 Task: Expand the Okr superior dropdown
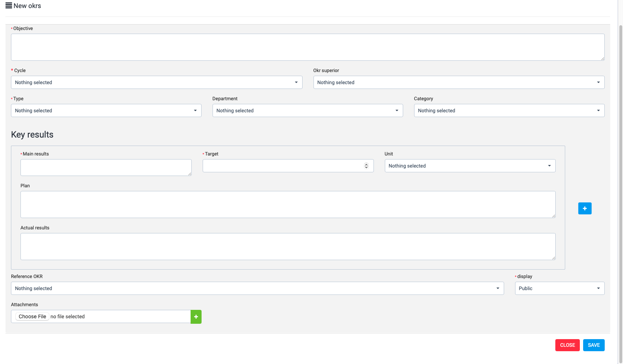(x=459, y=82)
